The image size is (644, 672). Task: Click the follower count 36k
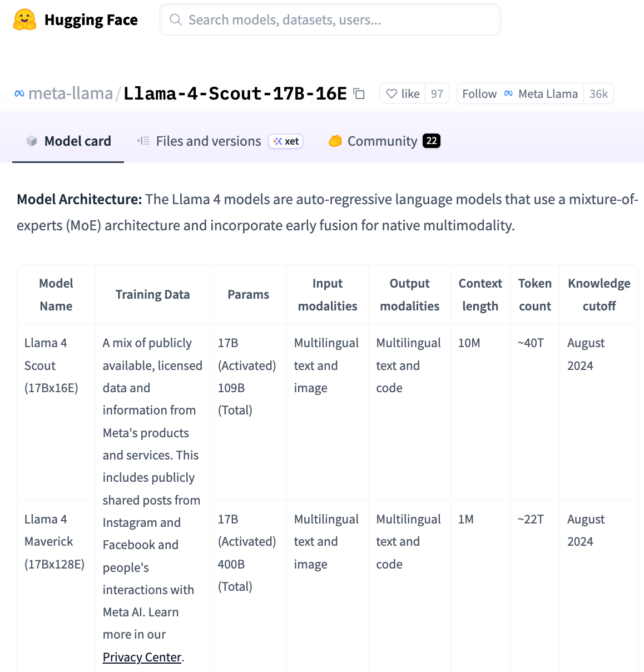[598, 93]
